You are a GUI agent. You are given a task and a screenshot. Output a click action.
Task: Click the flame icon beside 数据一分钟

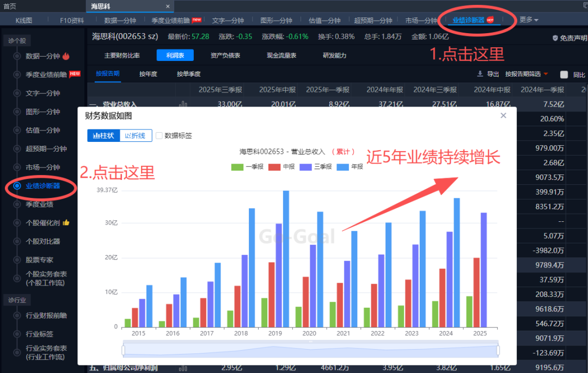click(66, 56)
